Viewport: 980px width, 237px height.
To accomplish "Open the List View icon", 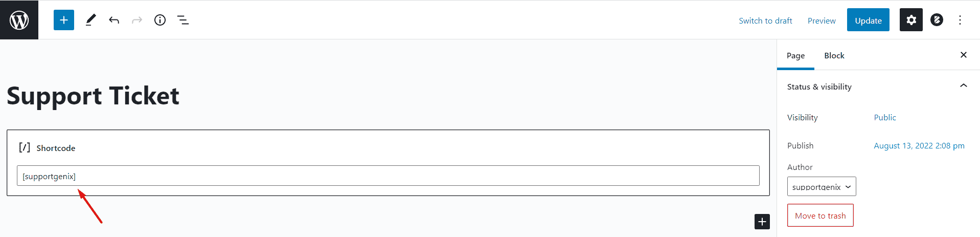I will (x=183, y=20).
